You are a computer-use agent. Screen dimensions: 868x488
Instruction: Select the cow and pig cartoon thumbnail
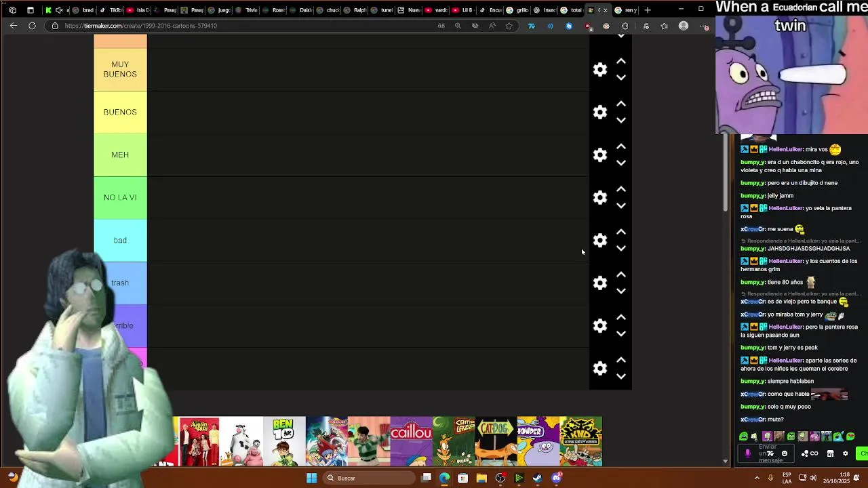pyautogui.click(x=241, y=442)
